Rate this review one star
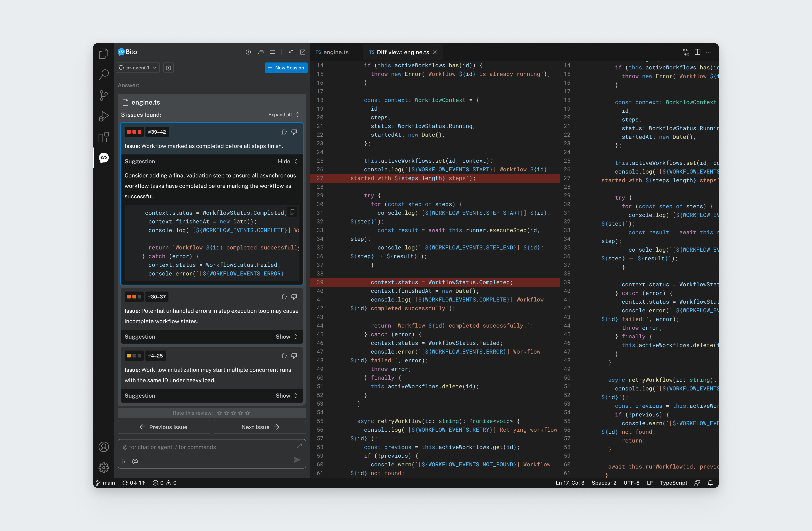 pyautogui.click(x=219, y=413)
